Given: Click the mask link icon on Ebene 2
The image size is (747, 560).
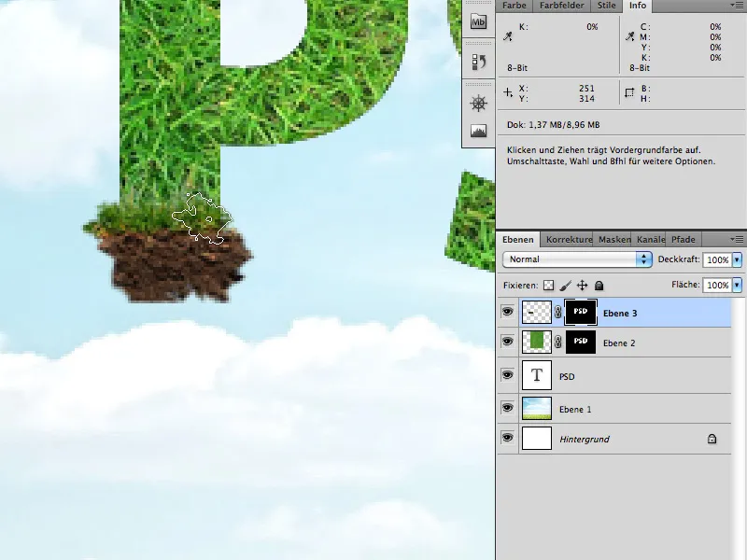Looking at the screenshot, I should pyautogui.click(x=557, y=342).
